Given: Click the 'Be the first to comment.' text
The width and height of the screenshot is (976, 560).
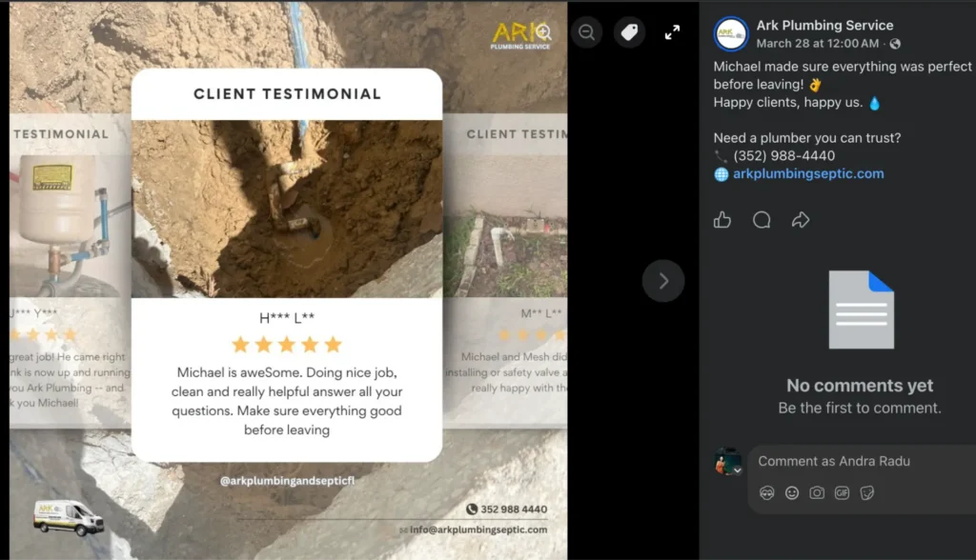Looking at the screenshot, I should 860,409.
